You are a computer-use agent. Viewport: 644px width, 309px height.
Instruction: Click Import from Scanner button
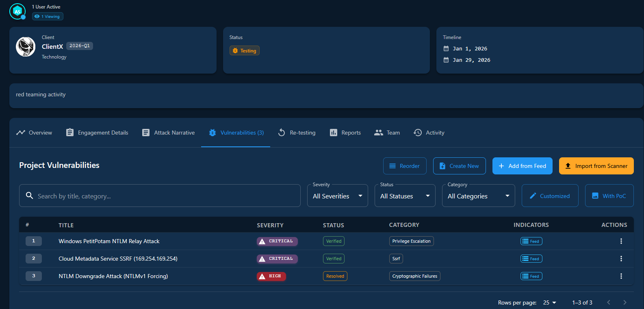click(596, 166)
